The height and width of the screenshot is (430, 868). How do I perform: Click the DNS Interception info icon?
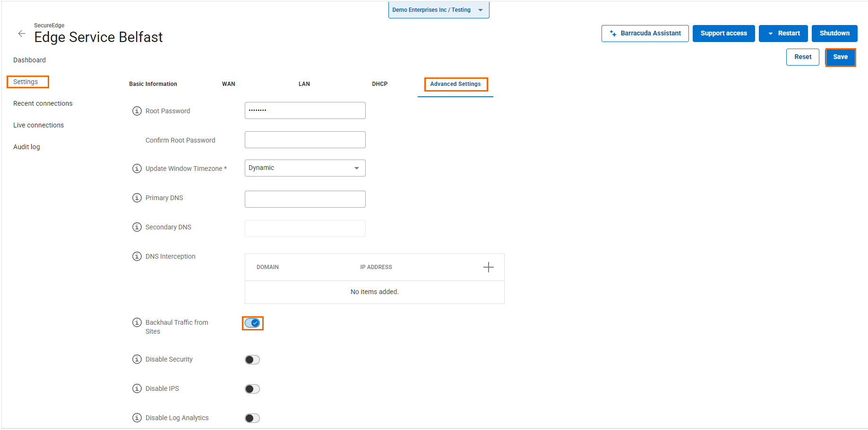[x=137, y=256]
